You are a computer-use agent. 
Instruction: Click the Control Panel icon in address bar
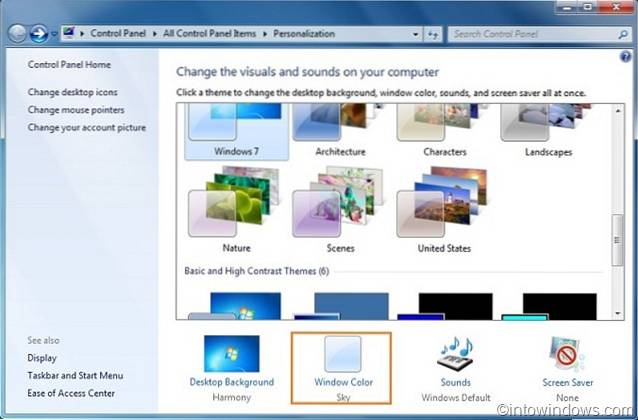(x=69, y=33)
